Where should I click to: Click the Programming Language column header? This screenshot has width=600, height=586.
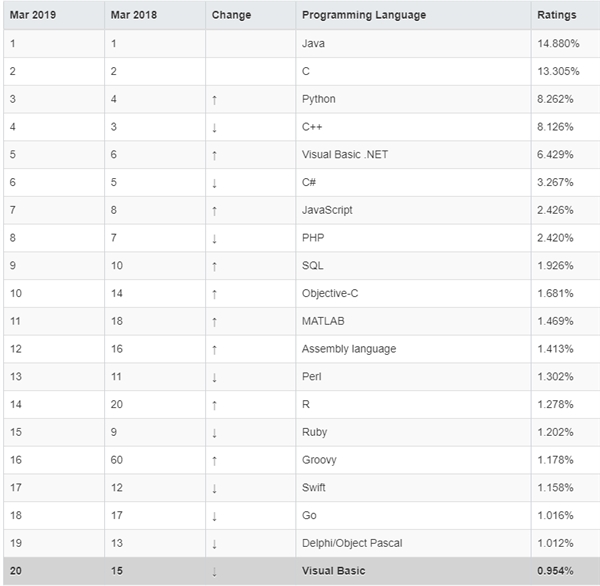tap(363, 16)
